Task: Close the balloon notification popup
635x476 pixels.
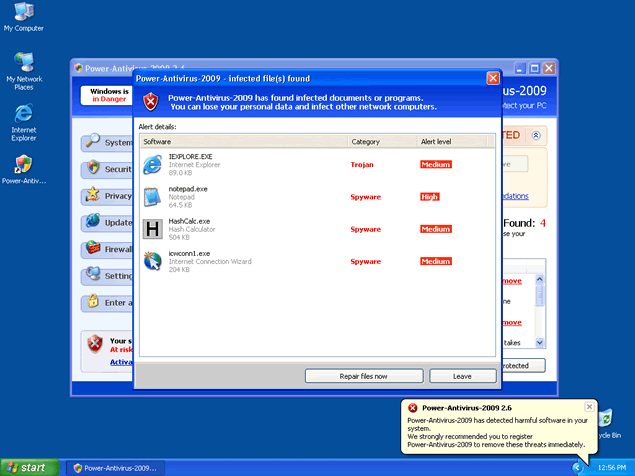Action: [x=590, y=406]
